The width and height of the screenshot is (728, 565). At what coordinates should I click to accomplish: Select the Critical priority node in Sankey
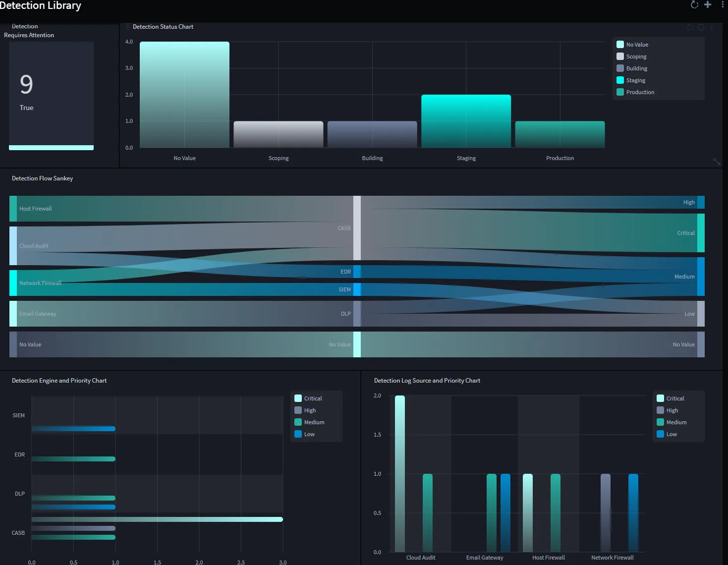(x=701, y=233)
